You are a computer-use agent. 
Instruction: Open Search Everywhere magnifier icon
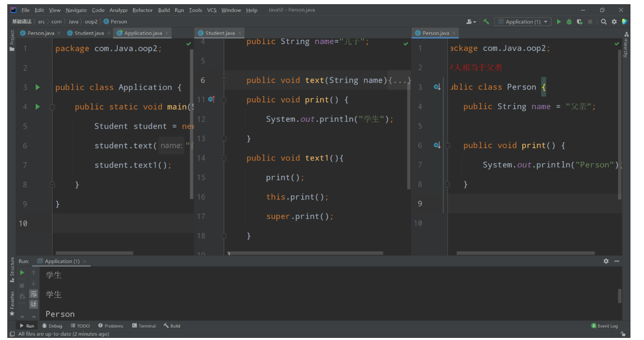tap(604, 22)
